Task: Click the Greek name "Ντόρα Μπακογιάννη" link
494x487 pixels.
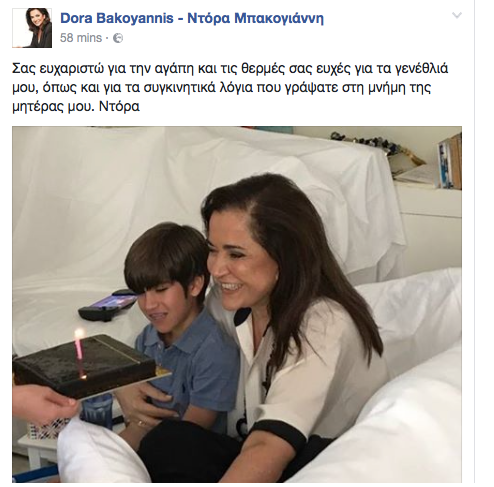Action: point(256,19)
